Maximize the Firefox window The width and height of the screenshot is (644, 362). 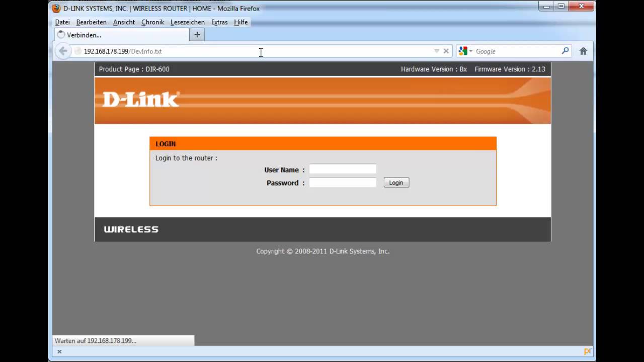(x=561, y=7)
